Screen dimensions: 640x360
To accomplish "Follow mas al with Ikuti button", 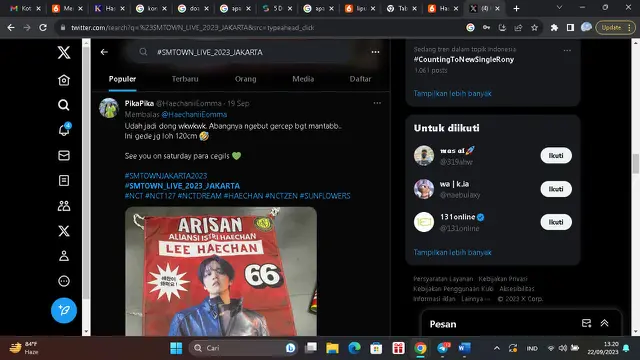I will (556, 156).
